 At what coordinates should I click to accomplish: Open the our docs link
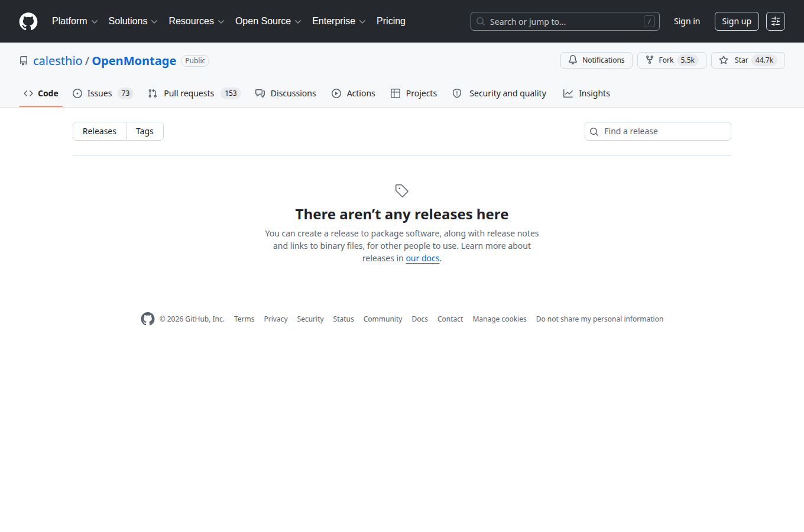pyautogui.click(x=423, y=258)
